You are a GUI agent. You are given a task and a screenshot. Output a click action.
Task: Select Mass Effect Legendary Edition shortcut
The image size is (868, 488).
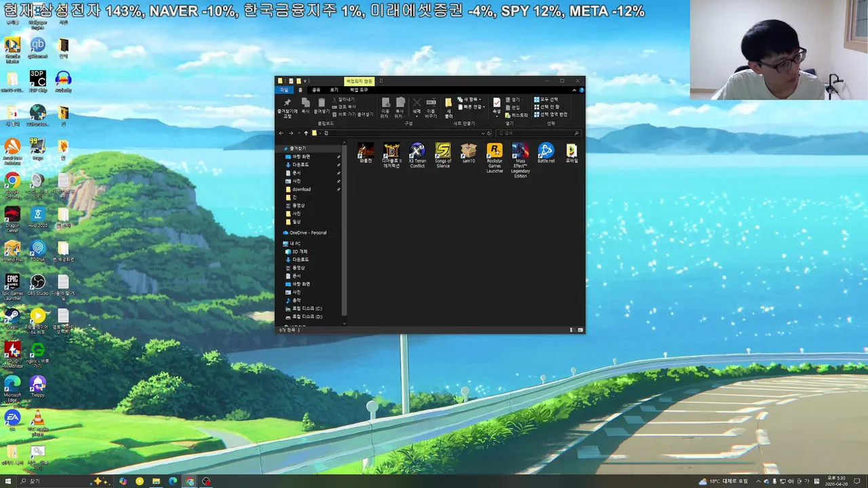tap(520, 160)
